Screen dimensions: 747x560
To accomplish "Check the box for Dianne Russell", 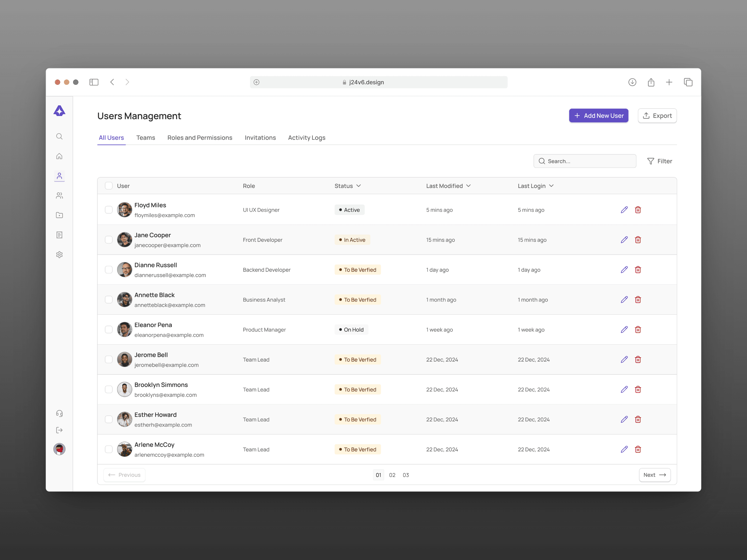I will [108, 269].
